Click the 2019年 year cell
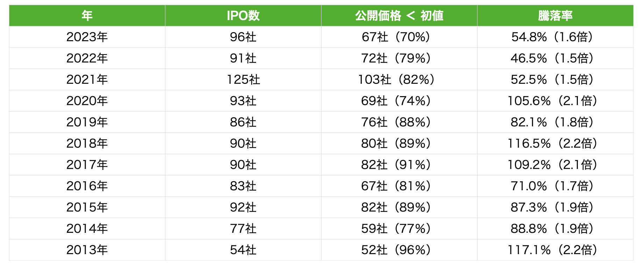Screen dimensions: 644x266 pos(87,122)
